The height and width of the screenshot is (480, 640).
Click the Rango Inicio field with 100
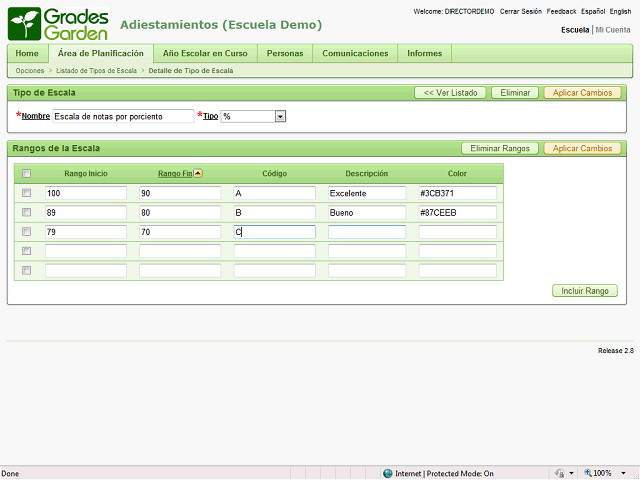(x=86, y=193)
